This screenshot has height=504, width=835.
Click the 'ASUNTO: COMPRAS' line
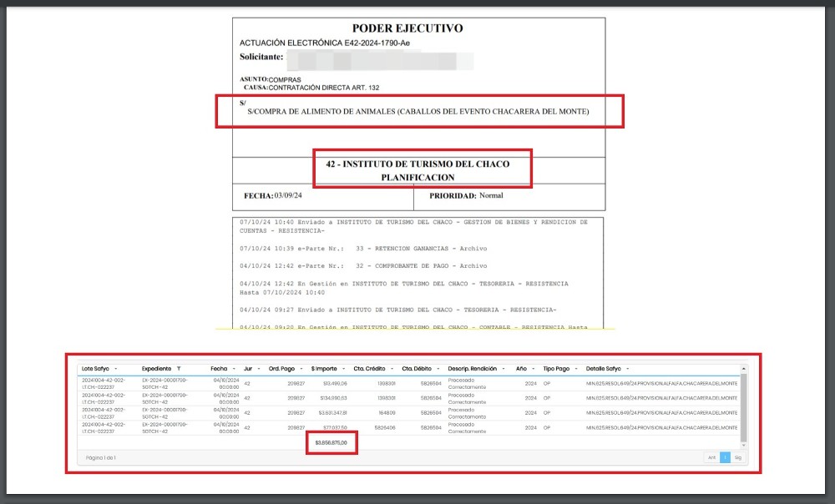[271, 80]
